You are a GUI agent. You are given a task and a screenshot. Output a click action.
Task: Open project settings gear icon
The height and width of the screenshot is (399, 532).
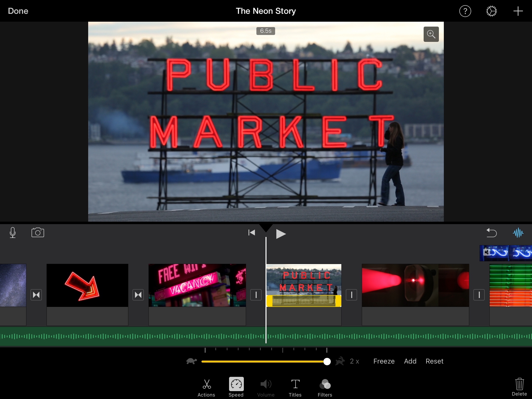[491, 11]
